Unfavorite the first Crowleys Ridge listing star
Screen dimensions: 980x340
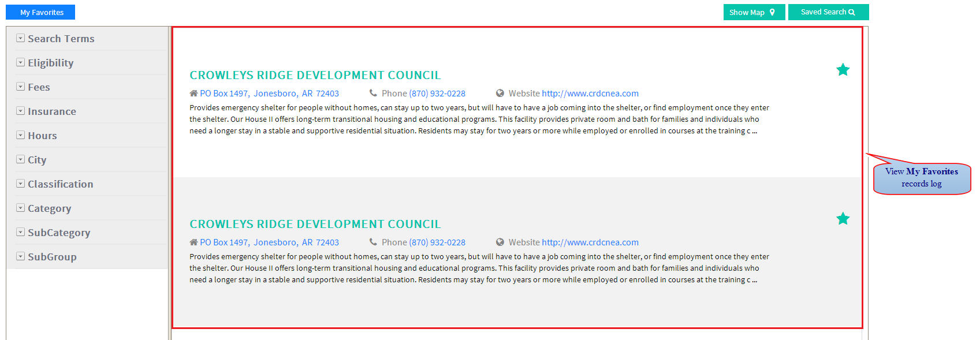tap(843, 70)
